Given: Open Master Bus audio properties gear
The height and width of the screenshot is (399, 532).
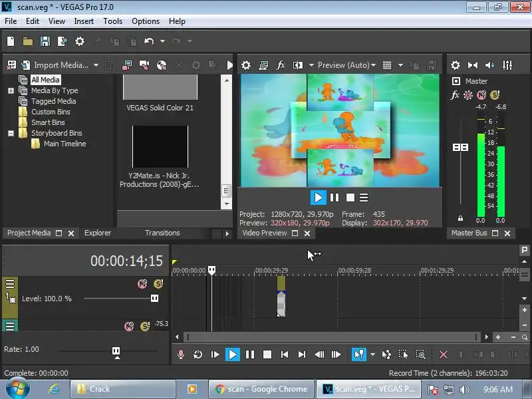Looking at the screenshot, I should pos(456,65).
